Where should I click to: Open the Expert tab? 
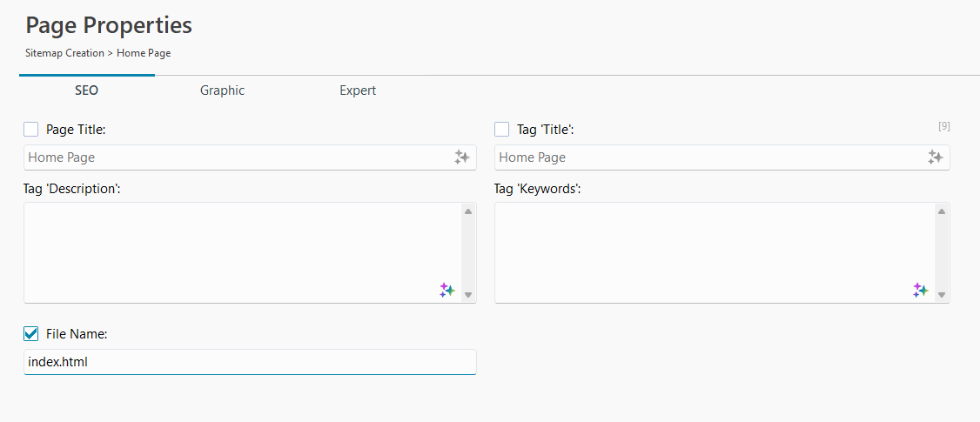point(358,90)
